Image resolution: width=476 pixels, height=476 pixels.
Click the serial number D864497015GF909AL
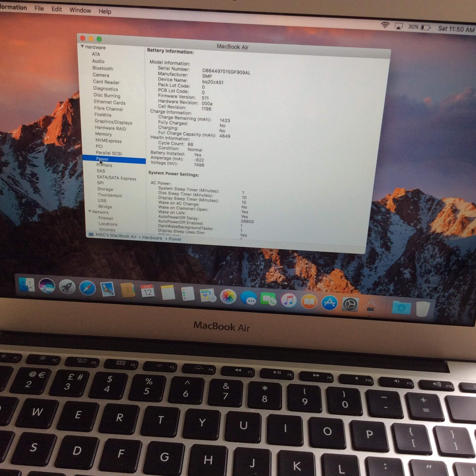pyautogui.click(x=226, y=72)
